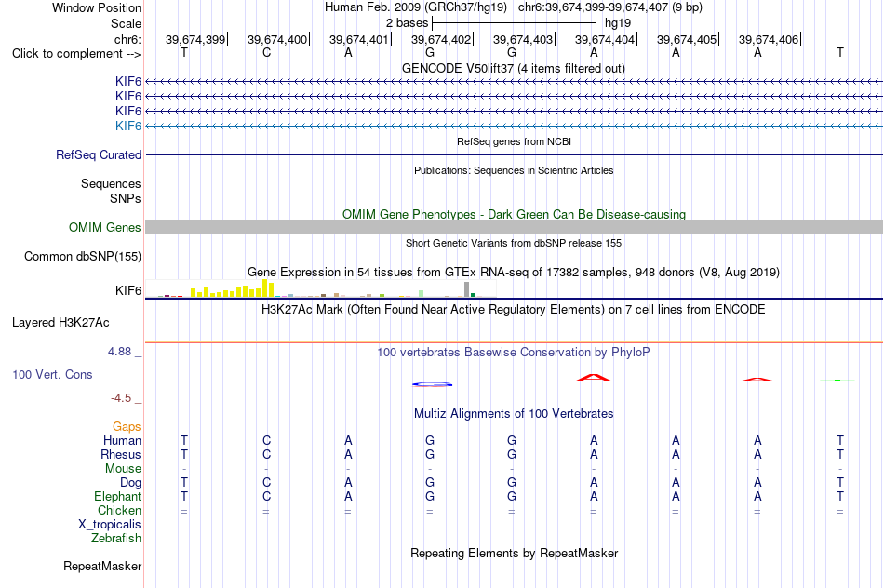Click the chr6: ruler label
This screenshot has width=884, height=588.
pyautogui.click(x=128, y=39)
